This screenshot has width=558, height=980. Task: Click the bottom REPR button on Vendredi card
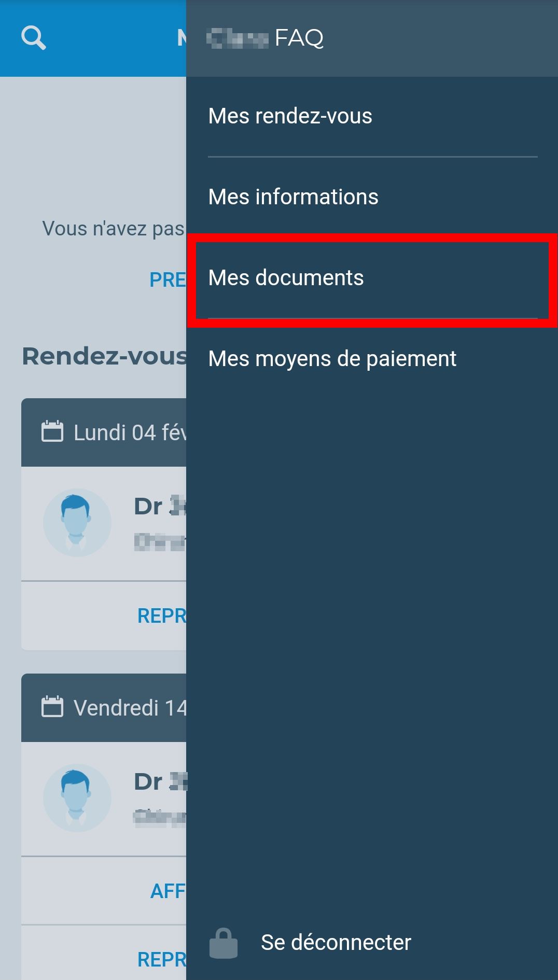(x=162, y=960)
